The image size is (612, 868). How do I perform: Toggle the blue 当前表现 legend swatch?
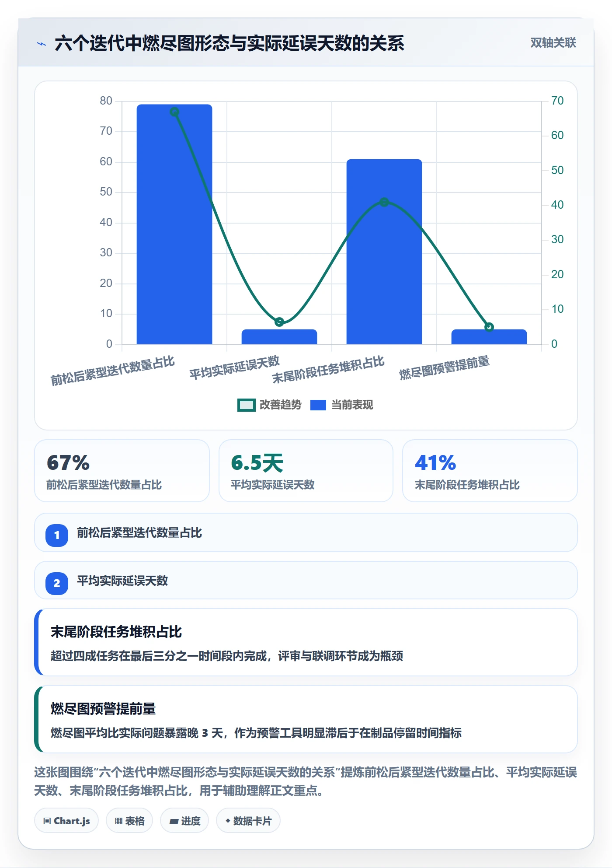(318, 405)
